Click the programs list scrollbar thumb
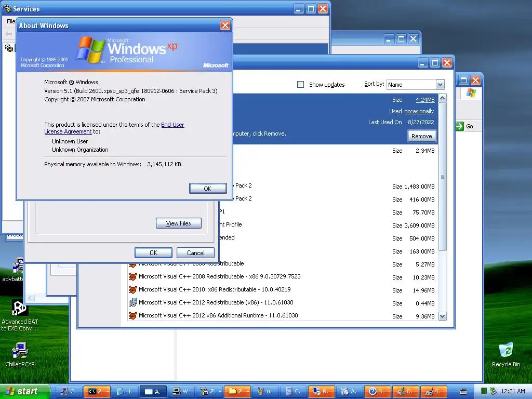 coord(443,177)
